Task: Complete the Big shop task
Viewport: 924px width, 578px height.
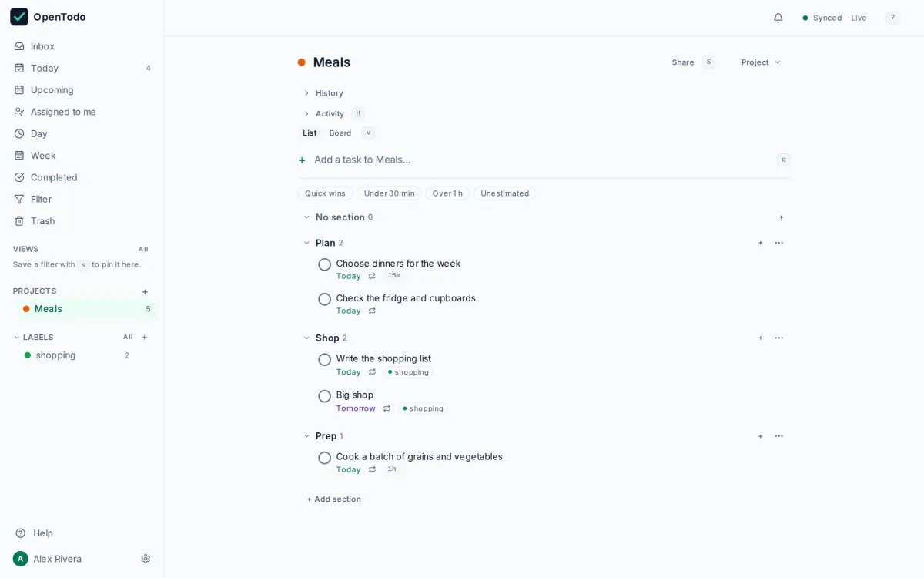Action: click(x=325, y=396)
